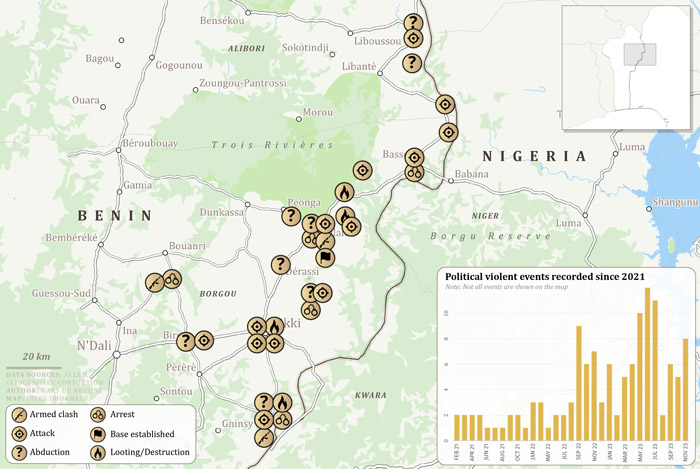Select the armed clash marker southeast of Gninsy

tap(264, 438)
